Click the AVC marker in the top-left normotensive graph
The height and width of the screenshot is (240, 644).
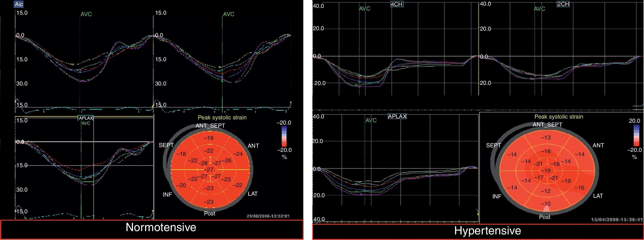86,14
